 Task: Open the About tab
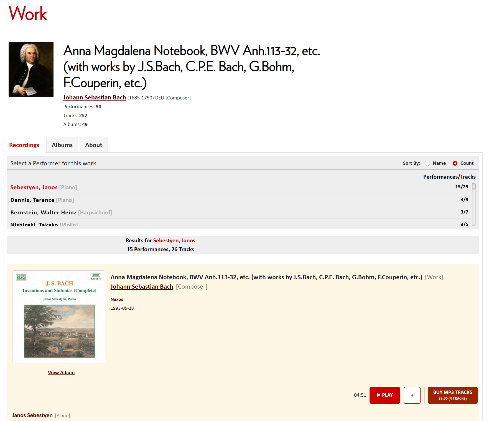93,145
